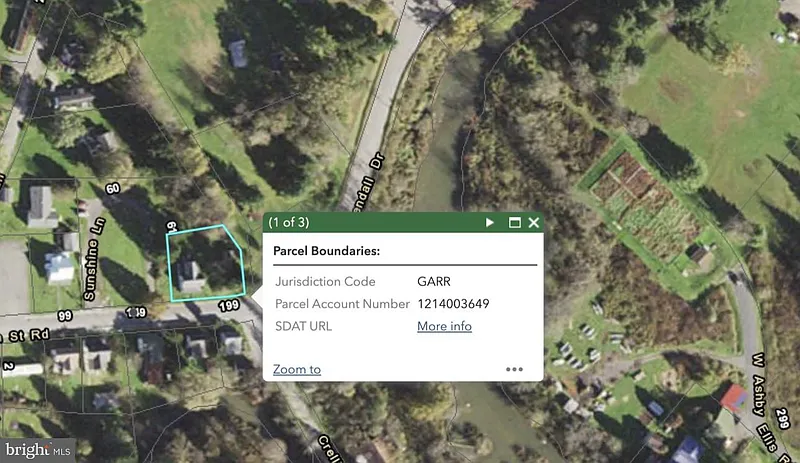Click the 199 address marker on the map
This screenshot has height=463, width=800.
(x=230, y=304)
